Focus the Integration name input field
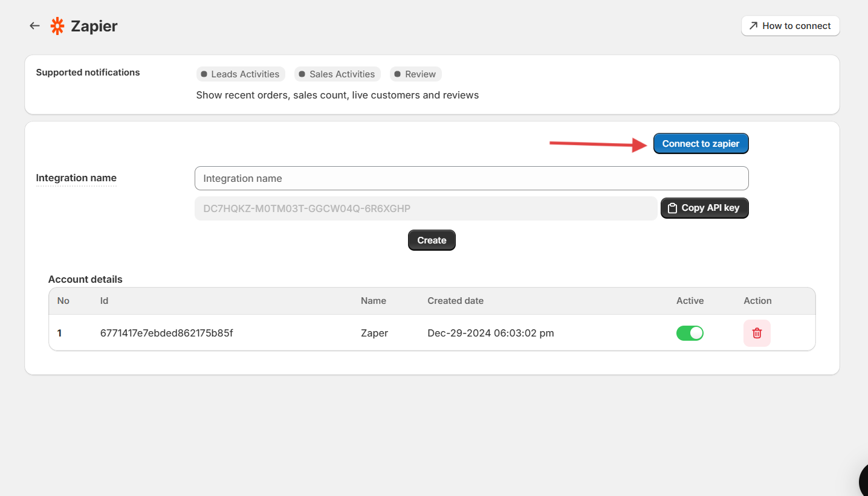The height and width of the screenshot is (496, 868). (x=471, y=178)
